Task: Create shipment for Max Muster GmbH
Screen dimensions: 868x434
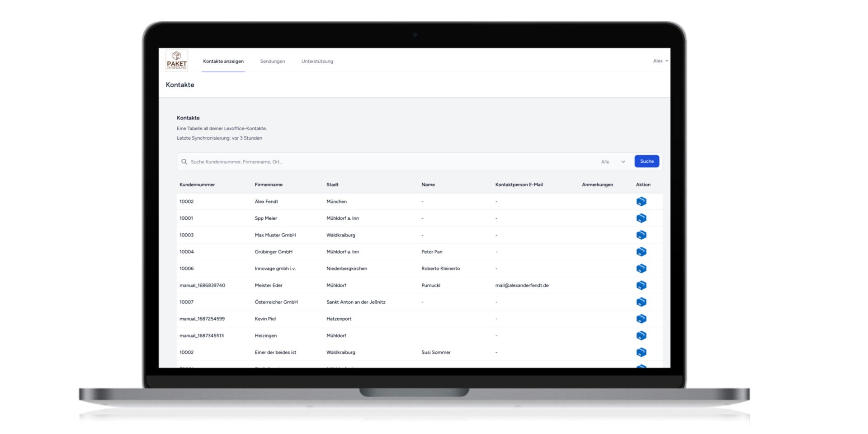Action: pos(641,235)
